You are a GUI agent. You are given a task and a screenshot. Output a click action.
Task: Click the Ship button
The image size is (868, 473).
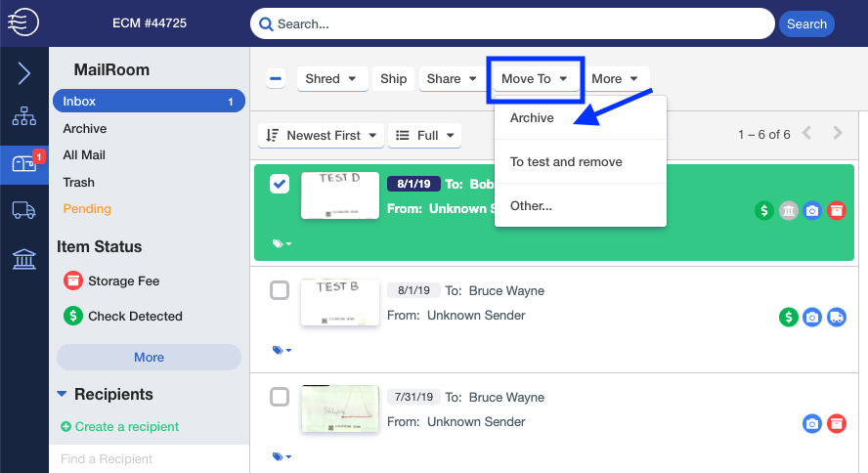(394, 78)
